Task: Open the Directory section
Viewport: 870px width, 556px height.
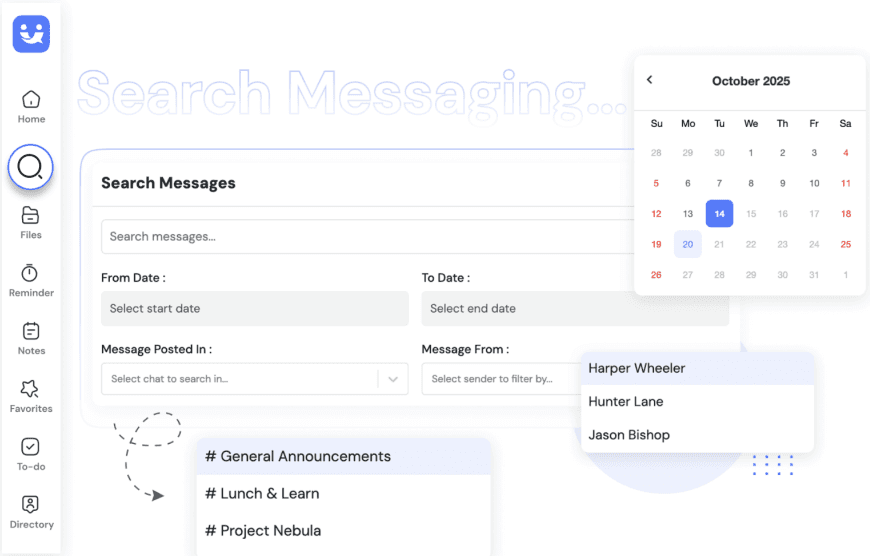Action: (31, 513)
